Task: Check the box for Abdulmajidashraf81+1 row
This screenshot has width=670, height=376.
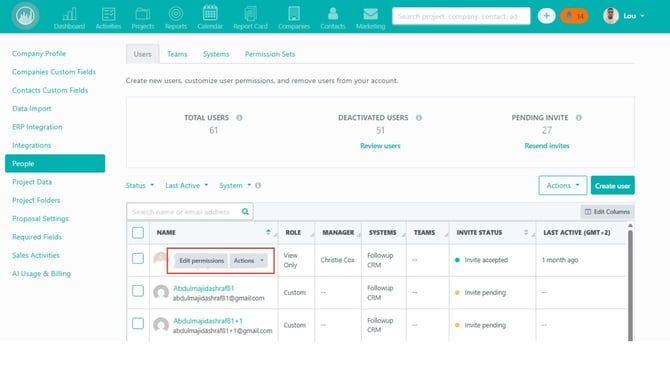Action: pyautogui.click(x=138, y=323)
